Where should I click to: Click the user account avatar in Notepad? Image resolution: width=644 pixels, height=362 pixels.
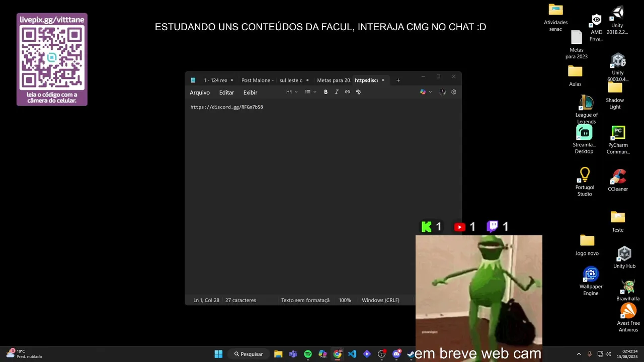point(442,92)
